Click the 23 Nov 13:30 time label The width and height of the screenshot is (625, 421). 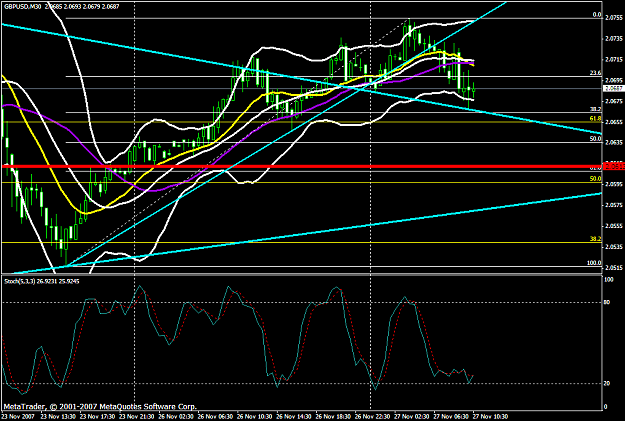(x=58, y=416)
